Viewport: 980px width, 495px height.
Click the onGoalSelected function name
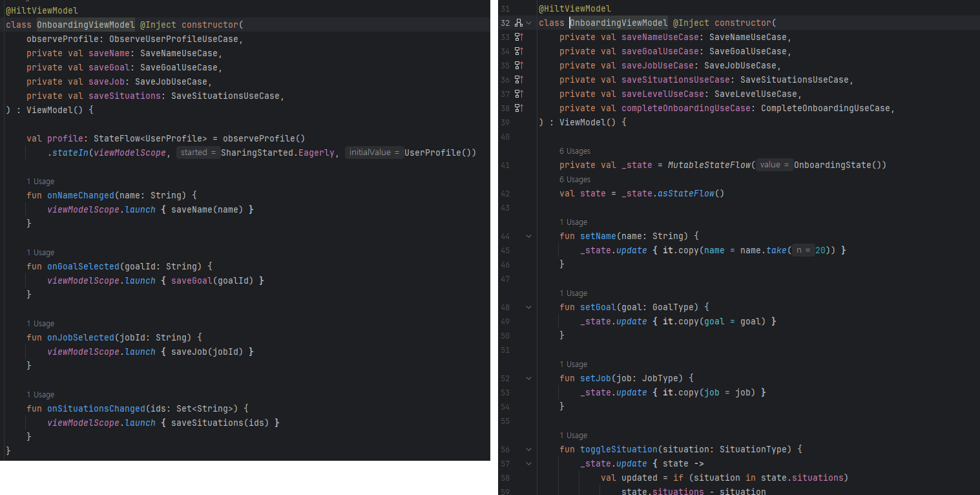pyautogui.click(x=83, y=266)
